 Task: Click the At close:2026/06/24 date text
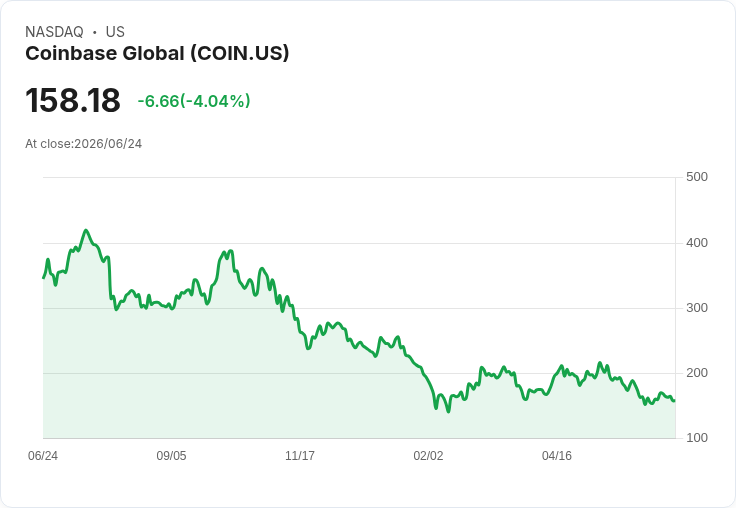[84, 144]
